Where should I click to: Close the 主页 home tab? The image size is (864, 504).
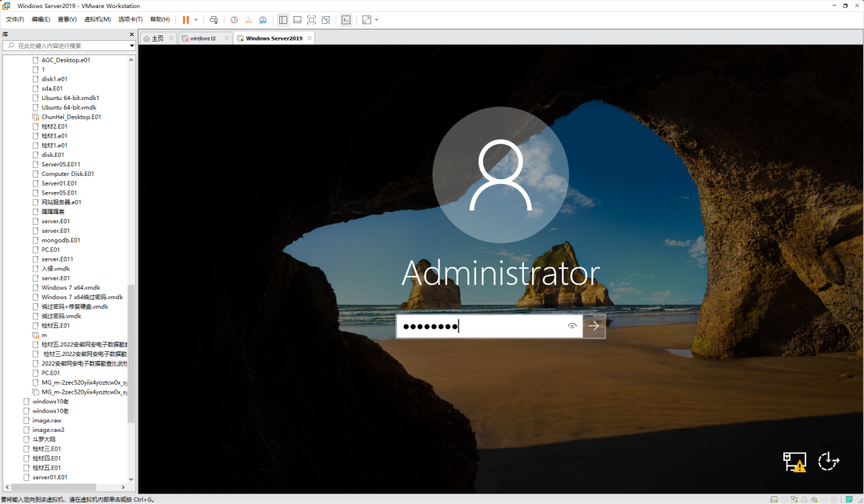pos(171,38)
